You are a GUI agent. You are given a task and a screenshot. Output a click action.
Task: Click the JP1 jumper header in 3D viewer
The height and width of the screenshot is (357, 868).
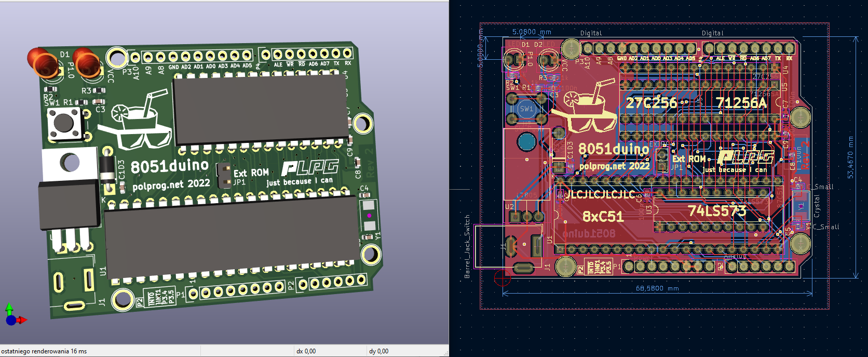(224, 175)
